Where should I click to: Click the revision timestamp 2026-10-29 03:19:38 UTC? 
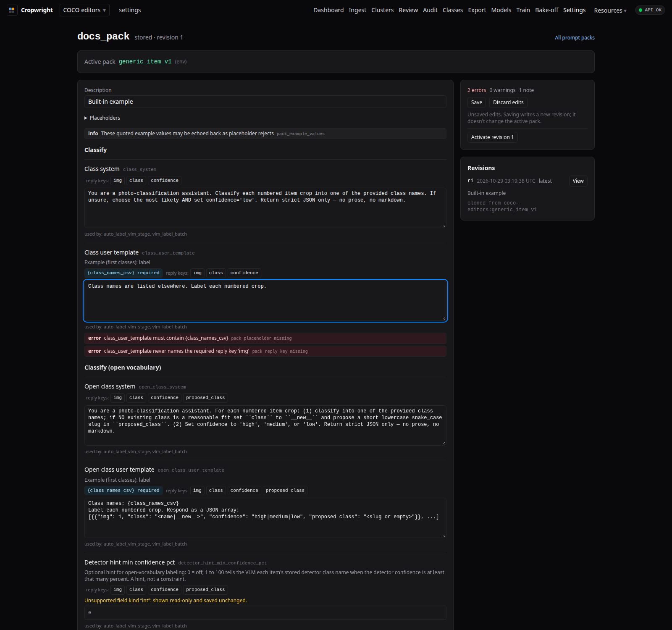(x=506, y=181)
